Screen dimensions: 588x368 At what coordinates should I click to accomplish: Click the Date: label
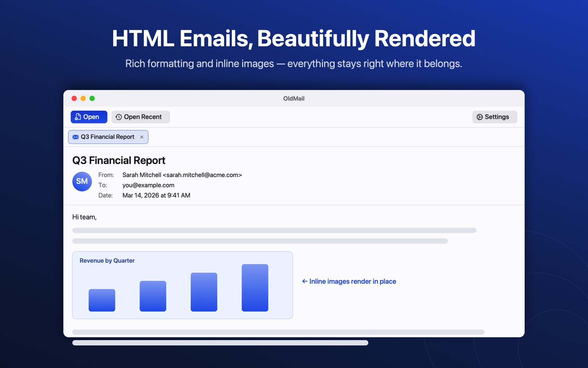click(x=105, y=195)
